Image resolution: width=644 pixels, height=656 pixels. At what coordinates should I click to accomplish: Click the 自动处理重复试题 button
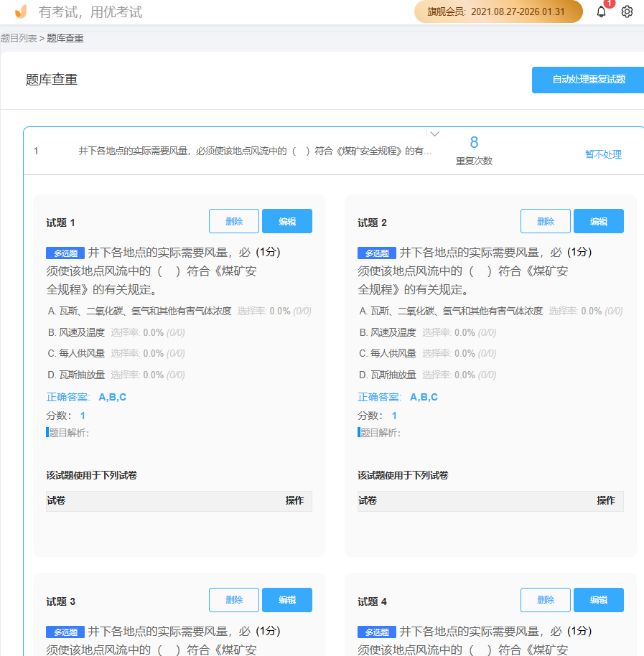pos(588,80)
